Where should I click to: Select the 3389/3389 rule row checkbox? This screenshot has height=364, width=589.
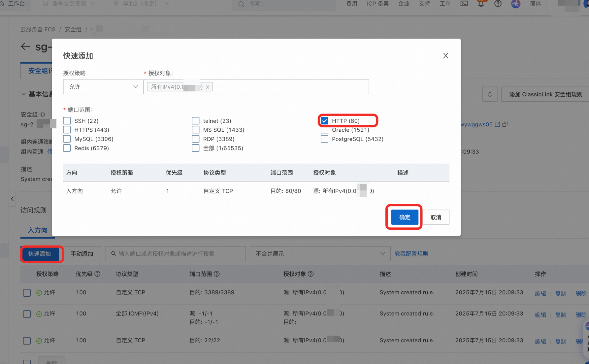[x=27, y=293]
